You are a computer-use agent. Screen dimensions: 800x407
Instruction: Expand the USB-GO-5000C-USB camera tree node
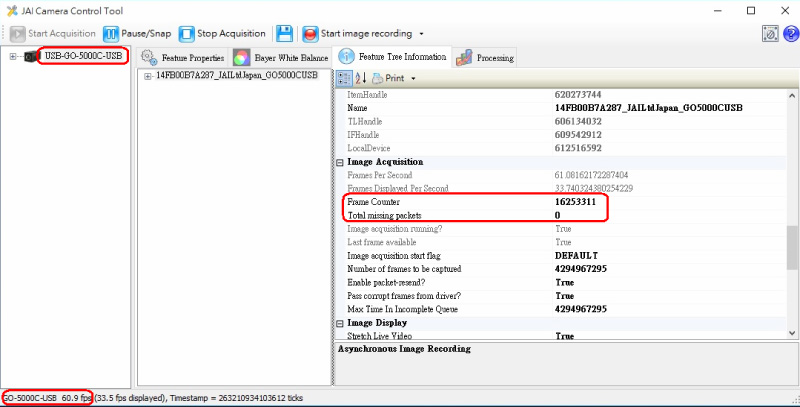(13, 56)
